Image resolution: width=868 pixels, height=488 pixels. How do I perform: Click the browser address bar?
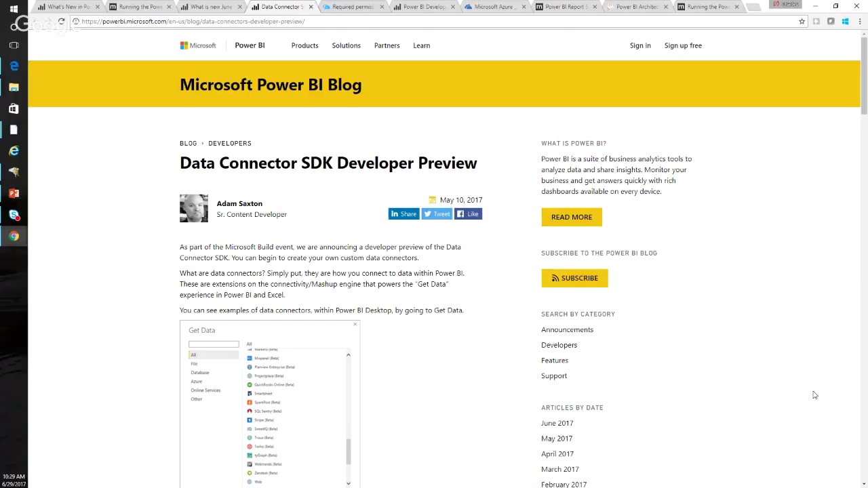(x=434, y=22)
